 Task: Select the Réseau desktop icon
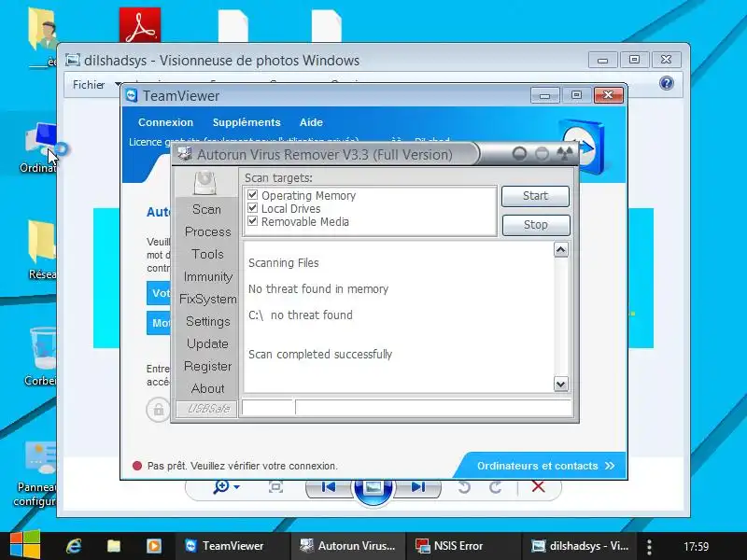coord(42,249)
